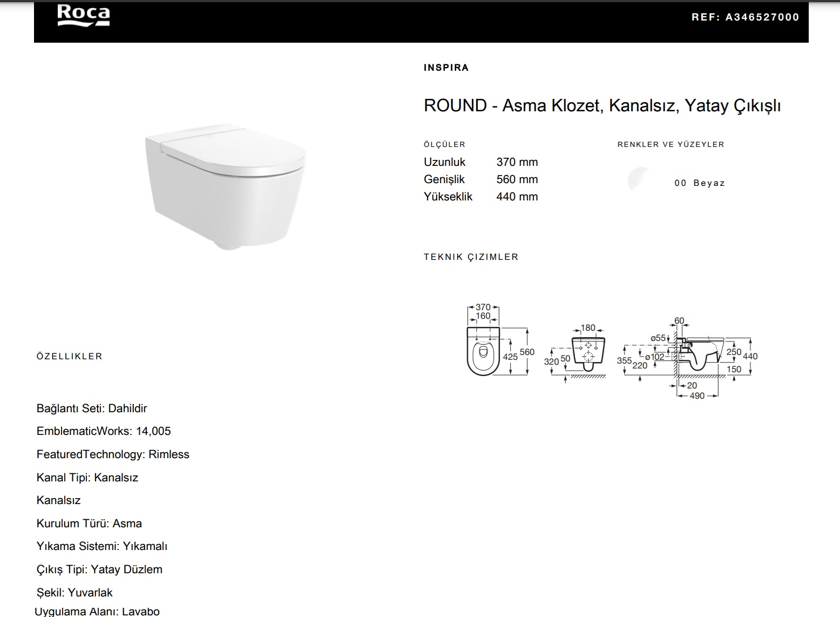Click the 'Yükseklik' dimension label
The width and height of the screenshot is (840, 617).
click(448, 197)
